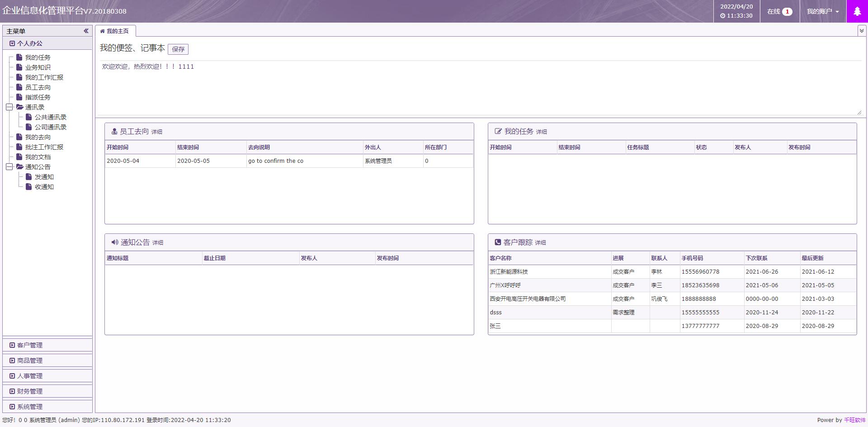The height and width of the screenshot is (427, 868).
Task: Open 详细 link for 员工去向 panel
Action: coord(157,132)
